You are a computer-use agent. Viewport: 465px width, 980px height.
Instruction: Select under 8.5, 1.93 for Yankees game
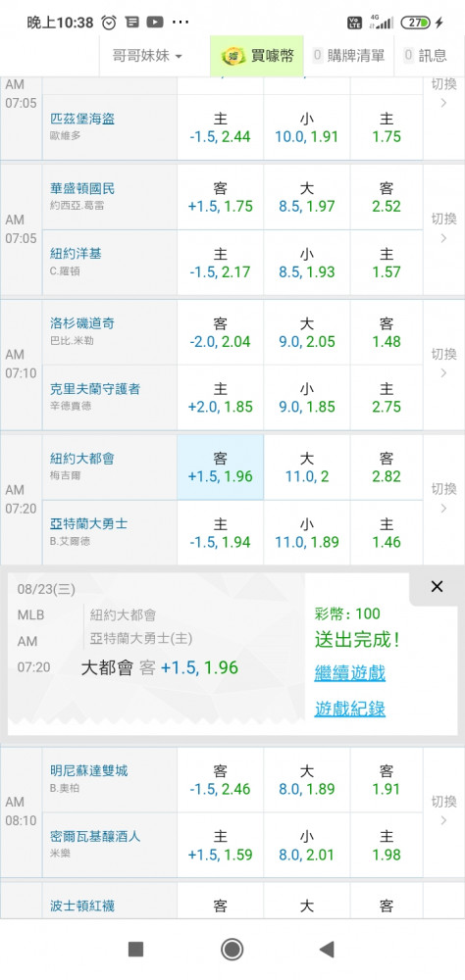307,263
